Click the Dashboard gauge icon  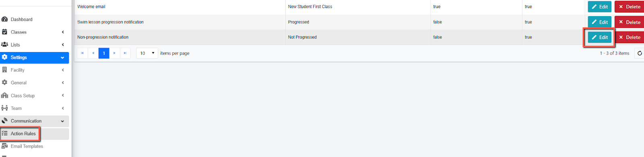click(x=5, y=19)
